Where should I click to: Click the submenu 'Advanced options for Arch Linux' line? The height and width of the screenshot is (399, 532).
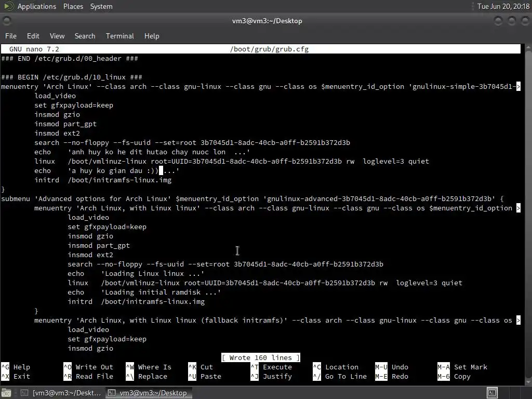click(x=252, y=199)
